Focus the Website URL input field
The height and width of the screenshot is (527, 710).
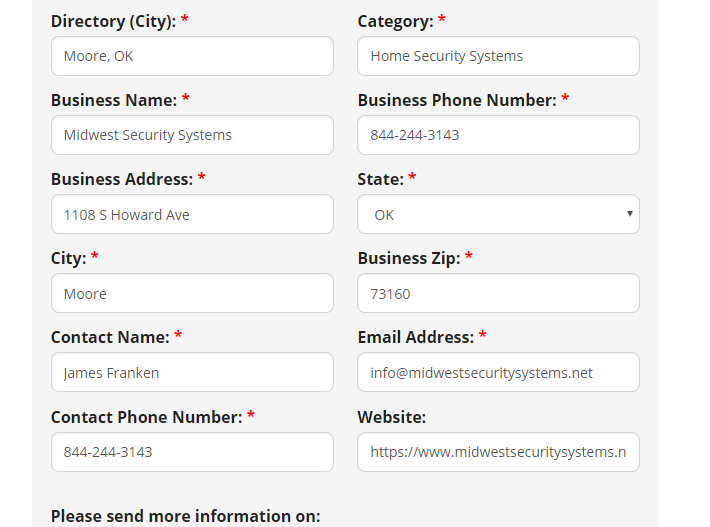click(498, 452)
